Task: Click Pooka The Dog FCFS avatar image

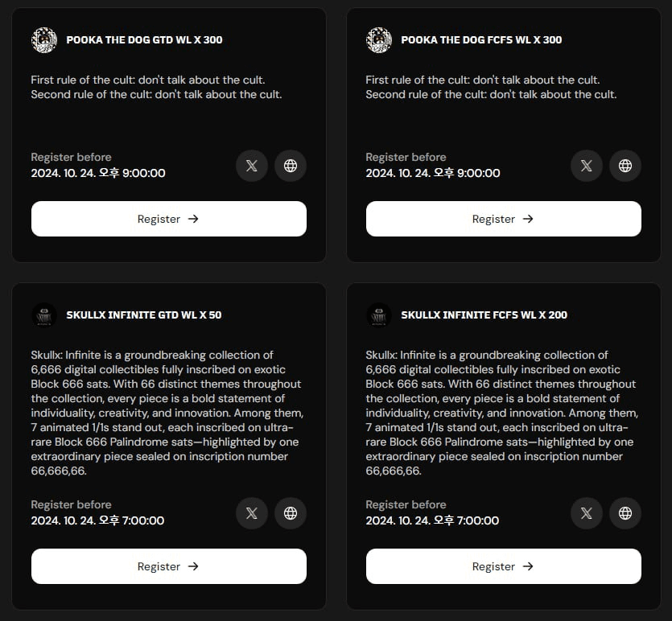Action: [x=379, y=40]
